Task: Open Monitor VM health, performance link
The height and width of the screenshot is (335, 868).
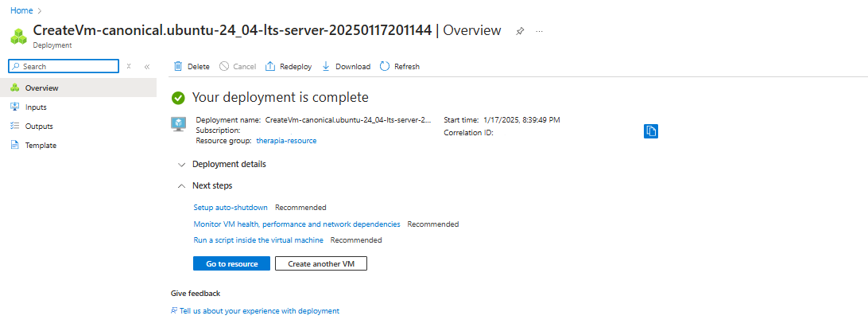Action: (x=296, y=224)
